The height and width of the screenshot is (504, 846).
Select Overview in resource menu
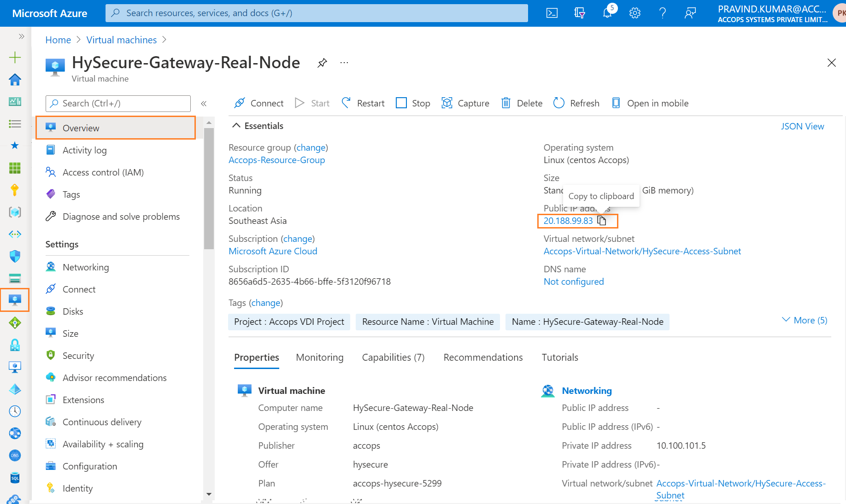116,128
